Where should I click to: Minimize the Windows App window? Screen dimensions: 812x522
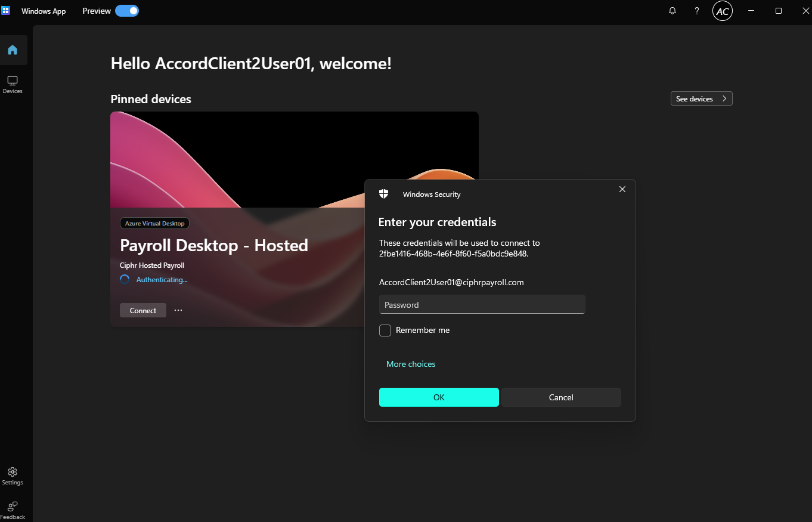click(751, 11)
